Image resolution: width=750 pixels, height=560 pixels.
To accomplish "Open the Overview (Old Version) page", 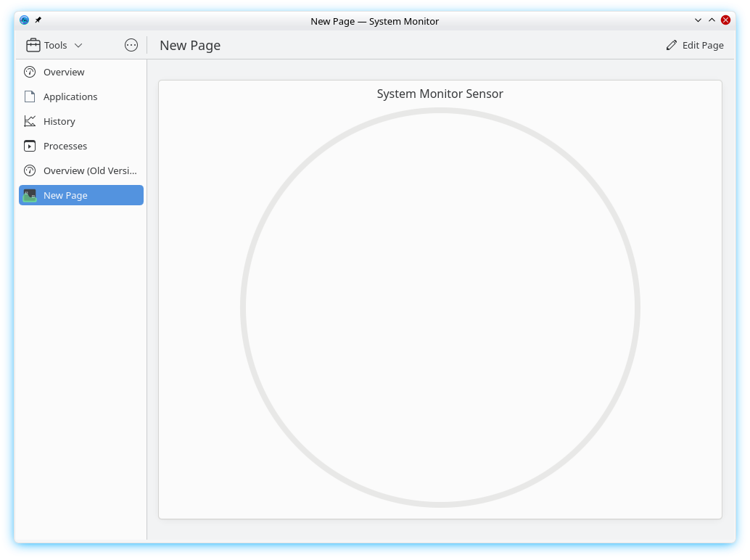I will (89, 170).
